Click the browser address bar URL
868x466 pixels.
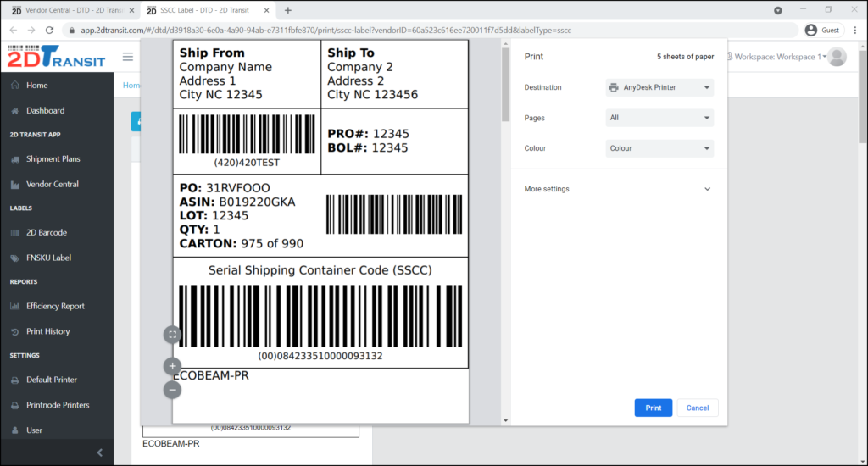326,30
